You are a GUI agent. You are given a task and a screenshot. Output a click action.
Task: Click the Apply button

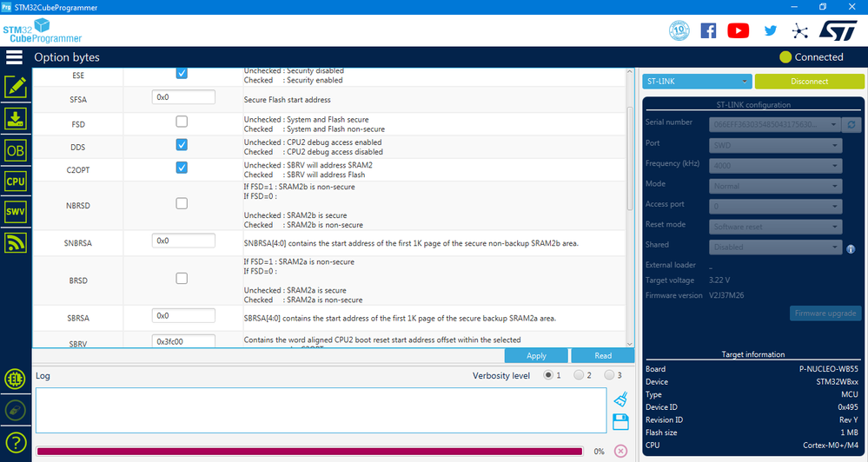click(x=536, y=356)
